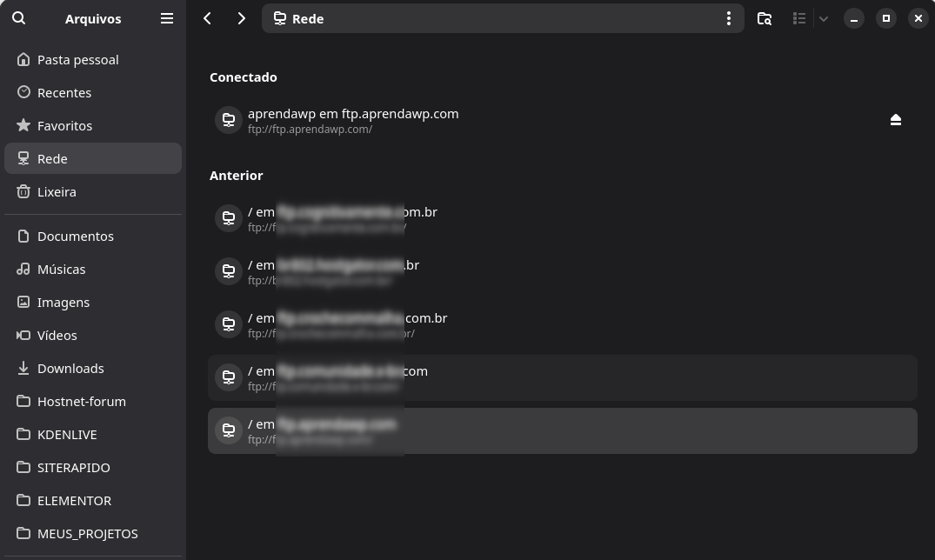This screenshot has height=560, width=935.
Task: Open the search in Arquivos sidebar
Action: [19, 18]
